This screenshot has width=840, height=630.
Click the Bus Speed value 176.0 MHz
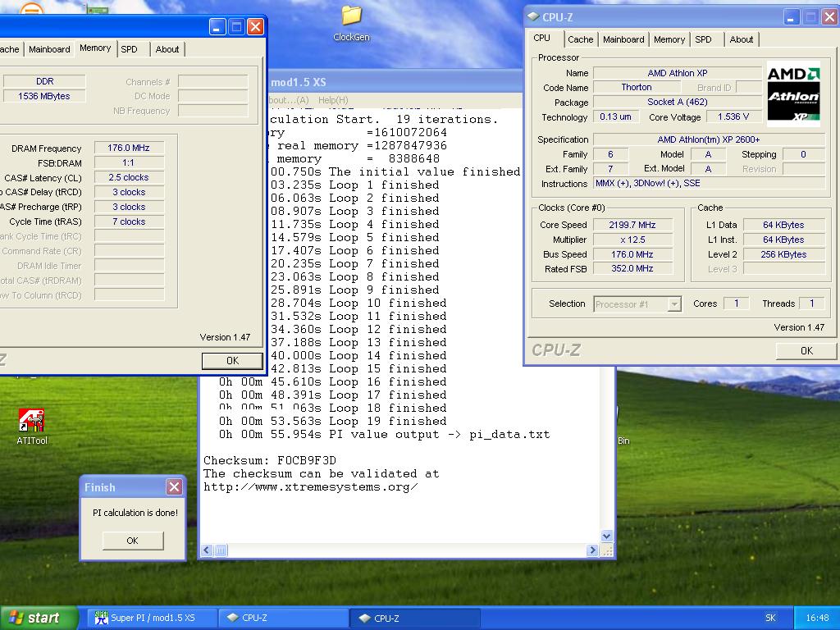point(632,254)
